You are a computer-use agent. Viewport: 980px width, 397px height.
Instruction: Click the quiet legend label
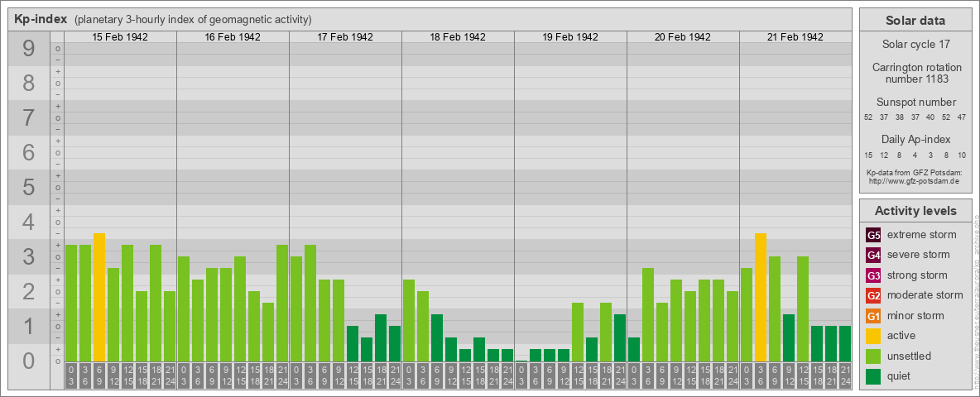901,375
